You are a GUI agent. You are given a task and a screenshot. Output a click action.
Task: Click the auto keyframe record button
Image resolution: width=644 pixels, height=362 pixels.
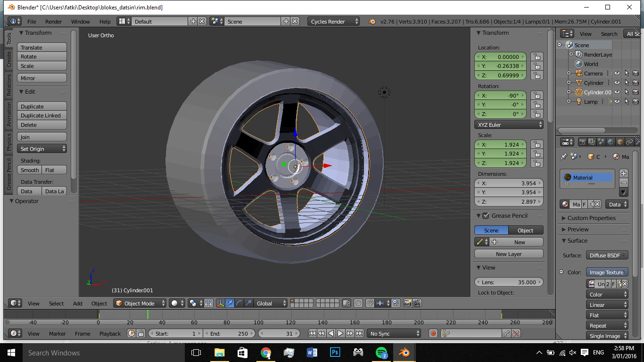point(433,334)
